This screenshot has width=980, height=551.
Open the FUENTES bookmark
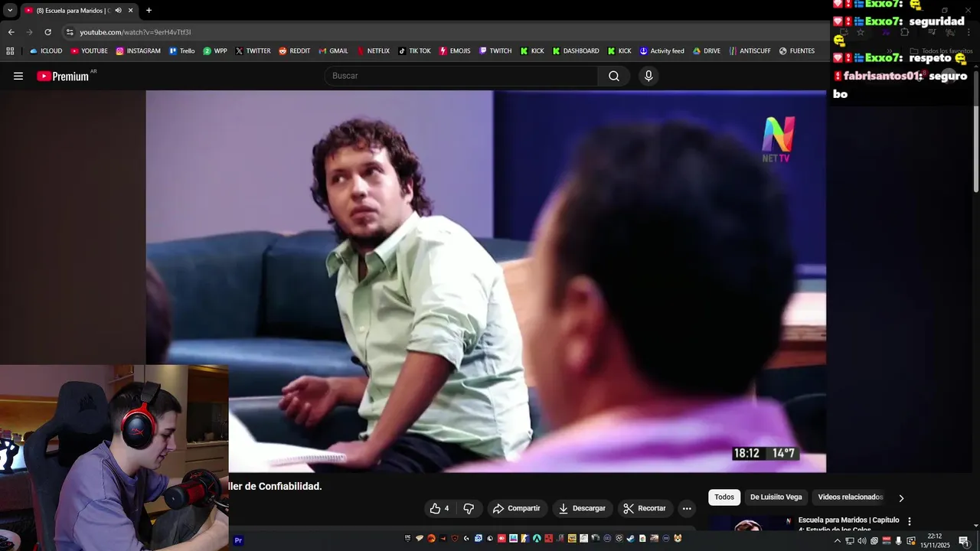pyautogui.click(x=796, y=51)
